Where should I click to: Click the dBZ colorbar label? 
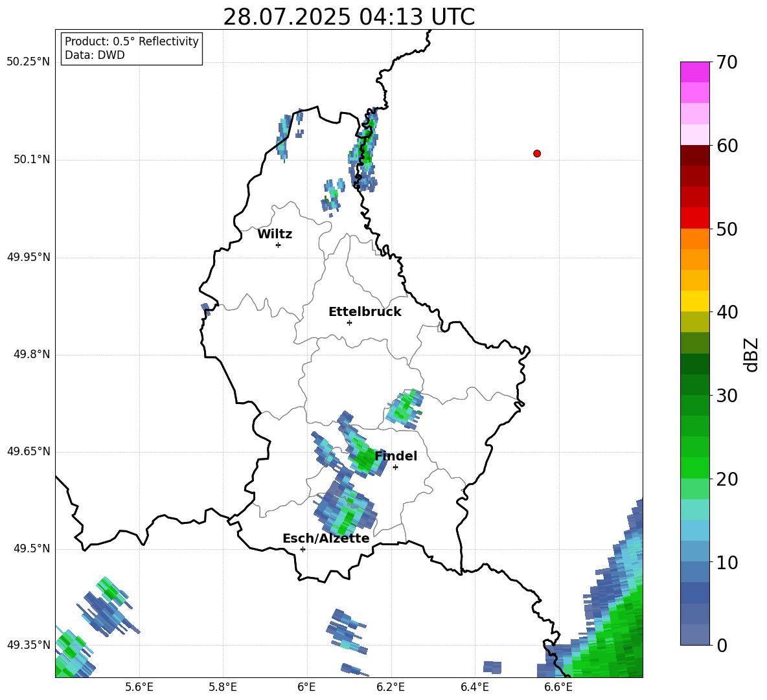pyautogui.click(x=751, y=354)
